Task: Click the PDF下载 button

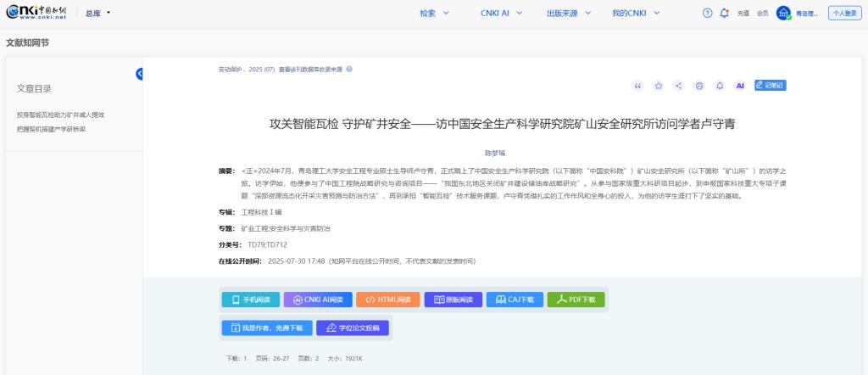Action: tap(576, 299)
